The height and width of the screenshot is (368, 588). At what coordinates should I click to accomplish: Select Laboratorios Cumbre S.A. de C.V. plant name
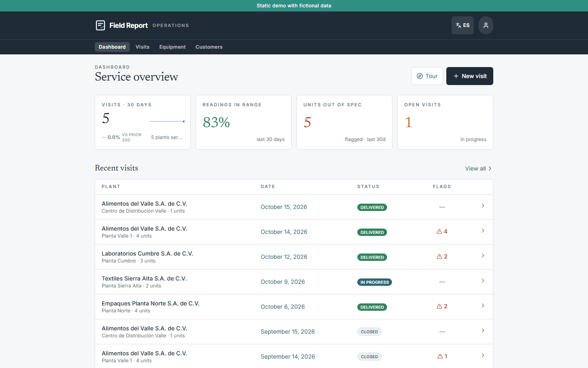coord(147,254)
